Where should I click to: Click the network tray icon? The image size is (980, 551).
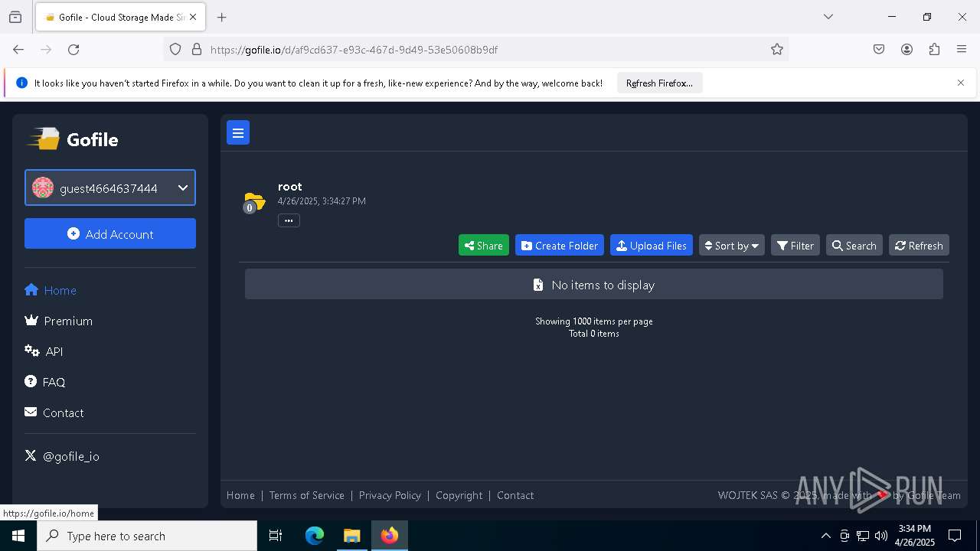pyautogui.click(x=863, y=536)
